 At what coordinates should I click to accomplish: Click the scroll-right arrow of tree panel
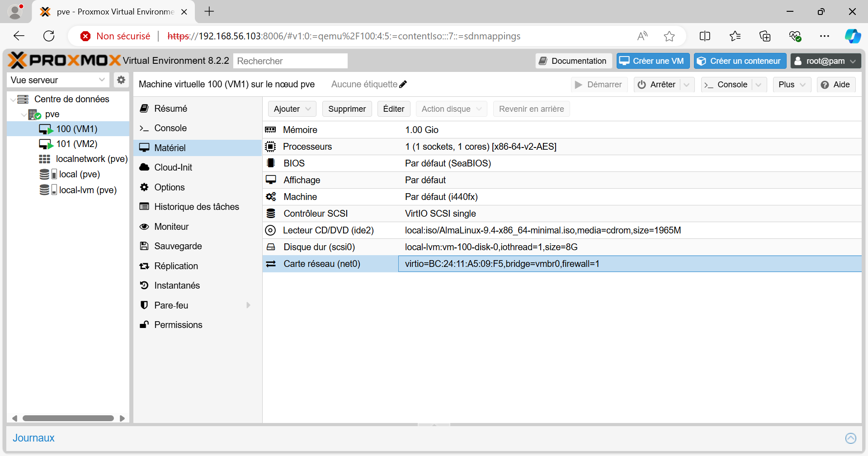(x=122, y=418)
